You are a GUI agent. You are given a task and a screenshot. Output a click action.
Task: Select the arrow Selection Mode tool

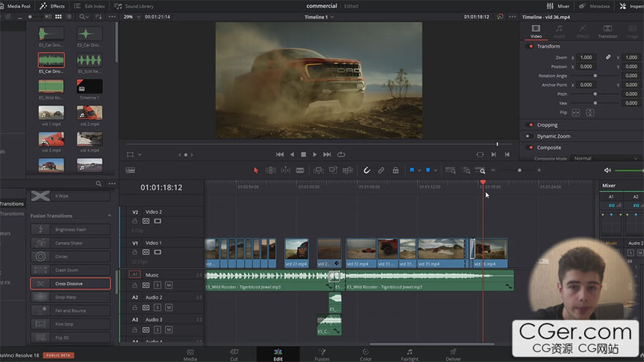pos(256,170)
